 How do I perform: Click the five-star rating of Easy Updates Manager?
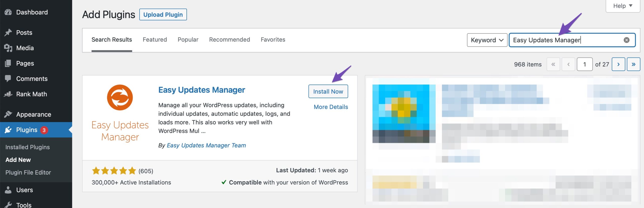(114, 171)
